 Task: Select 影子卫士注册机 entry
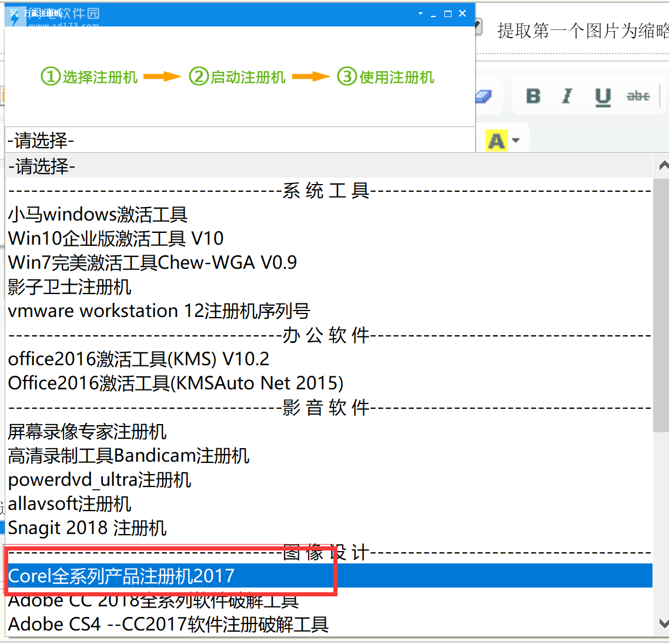(329, 287)
